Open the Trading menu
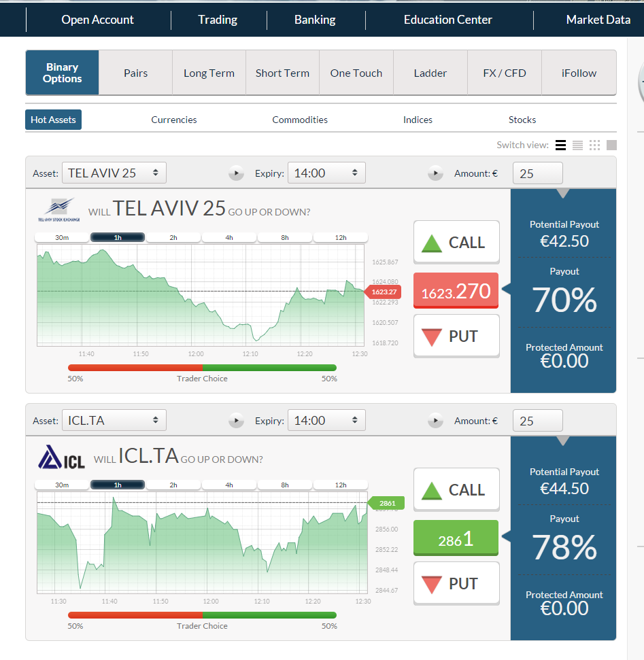Image resolution: width=644 pixels, height=660 pixels. point(218,20)
